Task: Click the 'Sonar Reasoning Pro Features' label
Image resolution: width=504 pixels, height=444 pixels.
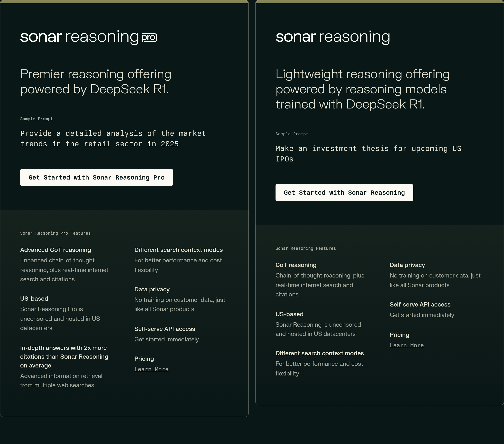Action: point(55,233)
